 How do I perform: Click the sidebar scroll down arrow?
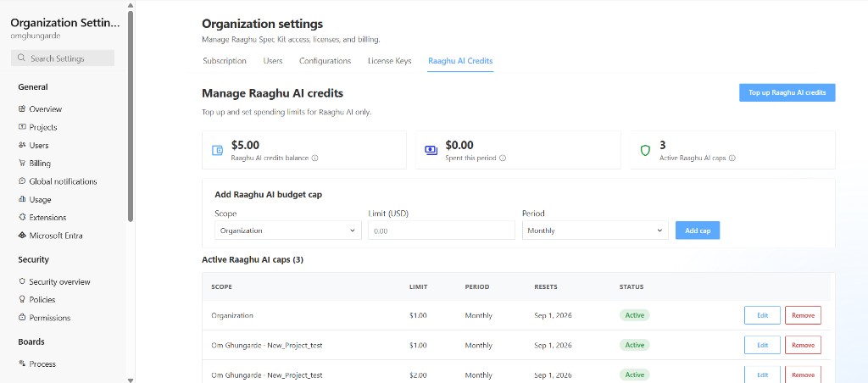tap(131, 380)
